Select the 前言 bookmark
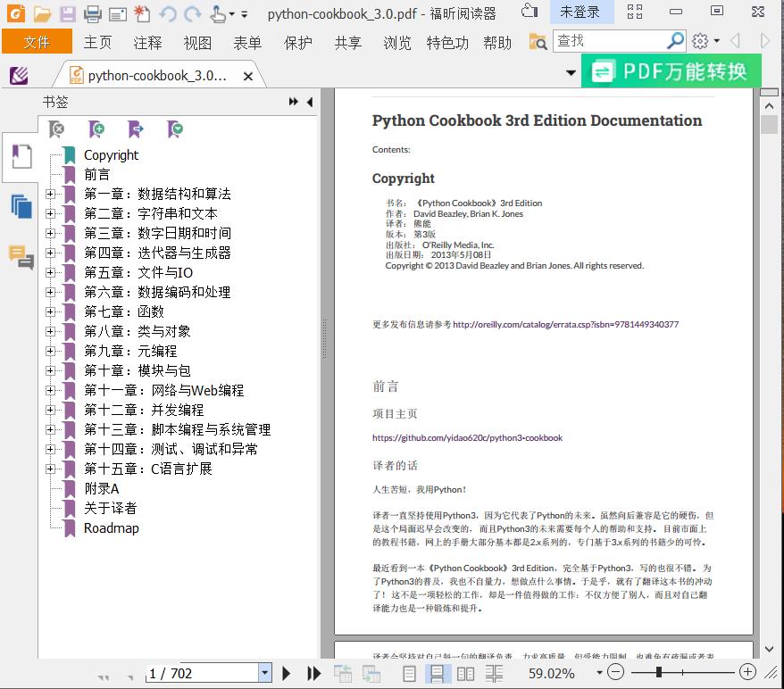The image size is (784, 689). tap(97, 174)
